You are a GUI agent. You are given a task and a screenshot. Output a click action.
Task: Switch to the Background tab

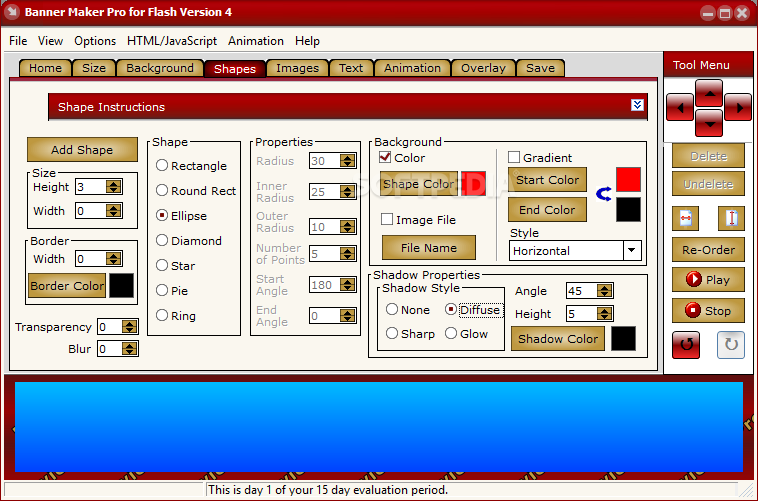click(160, 68)
